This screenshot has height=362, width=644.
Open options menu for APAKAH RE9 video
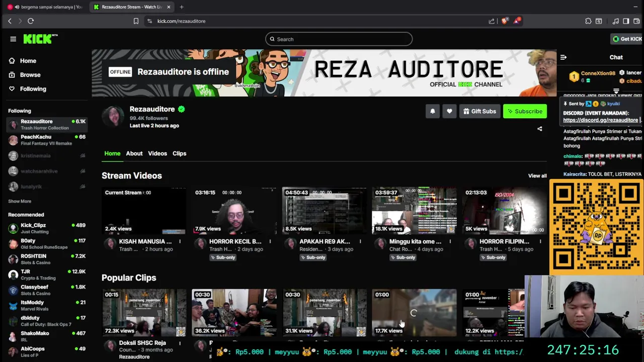[360, 242]
